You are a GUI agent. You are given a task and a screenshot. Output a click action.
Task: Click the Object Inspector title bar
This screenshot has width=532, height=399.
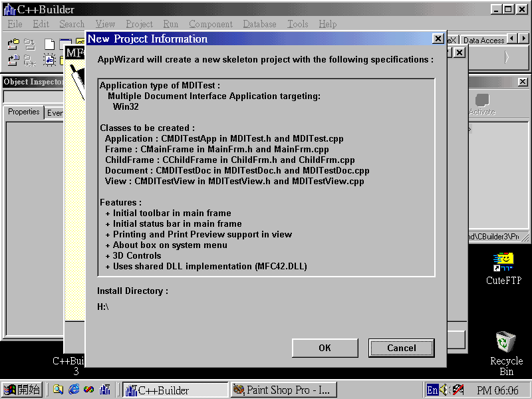[33, 82]
